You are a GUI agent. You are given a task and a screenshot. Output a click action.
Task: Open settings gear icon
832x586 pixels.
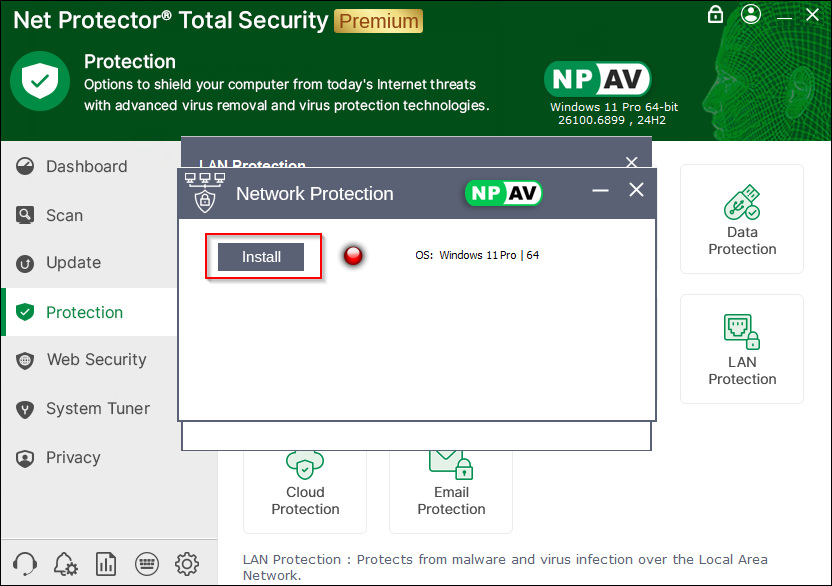pyautogui.click(x=186, y=563)
